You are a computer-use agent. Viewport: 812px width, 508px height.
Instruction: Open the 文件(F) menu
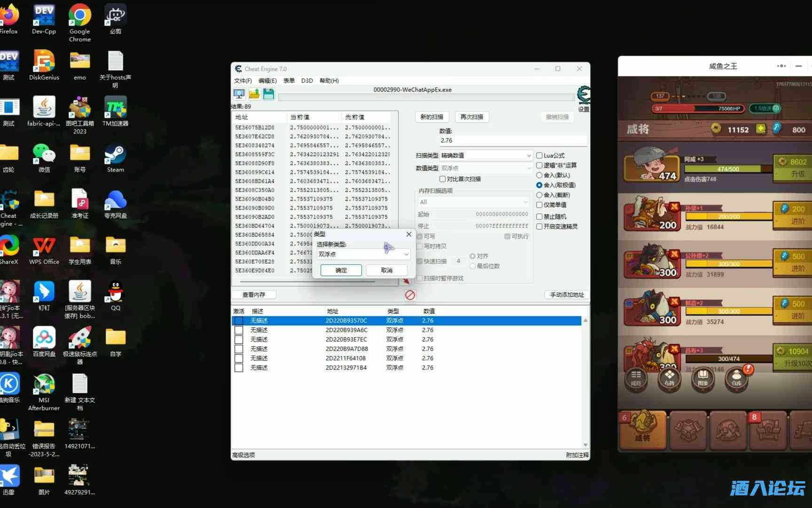coord(242,81)
